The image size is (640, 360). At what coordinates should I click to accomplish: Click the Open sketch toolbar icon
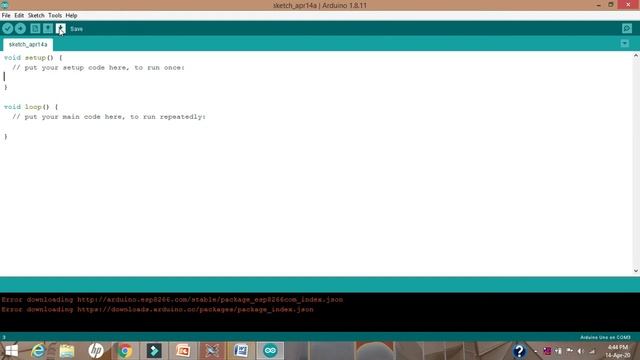48,29
